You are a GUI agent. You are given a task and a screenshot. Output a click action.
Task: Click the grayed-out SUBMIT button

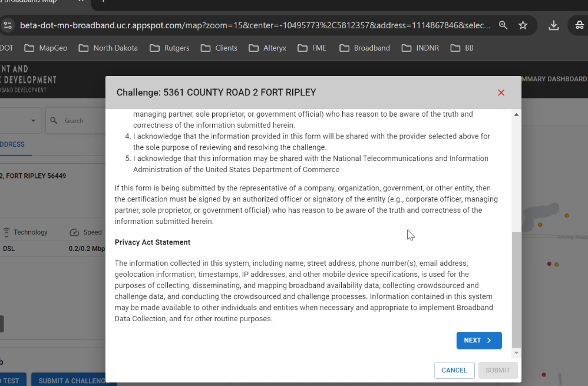(498, 370)
